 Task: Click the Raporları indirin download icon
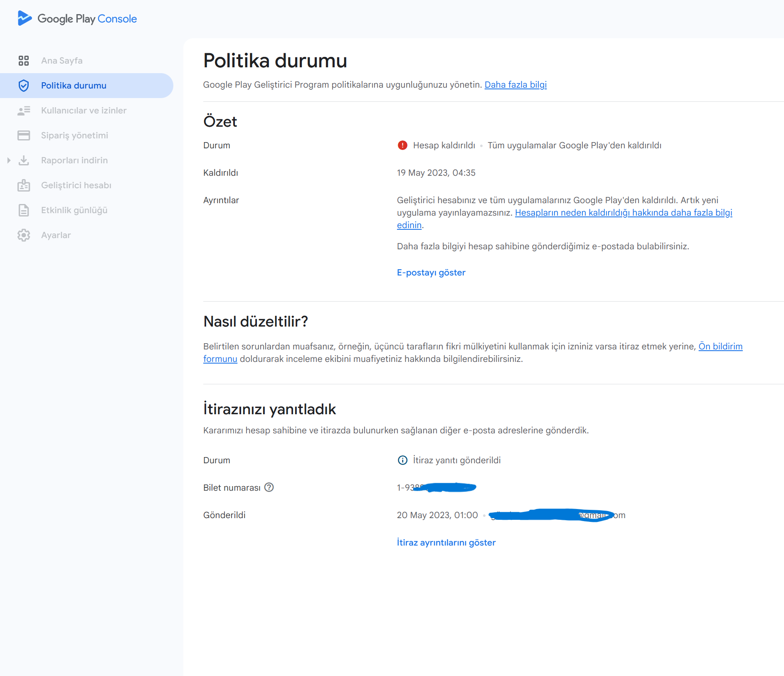coord(24,160)
